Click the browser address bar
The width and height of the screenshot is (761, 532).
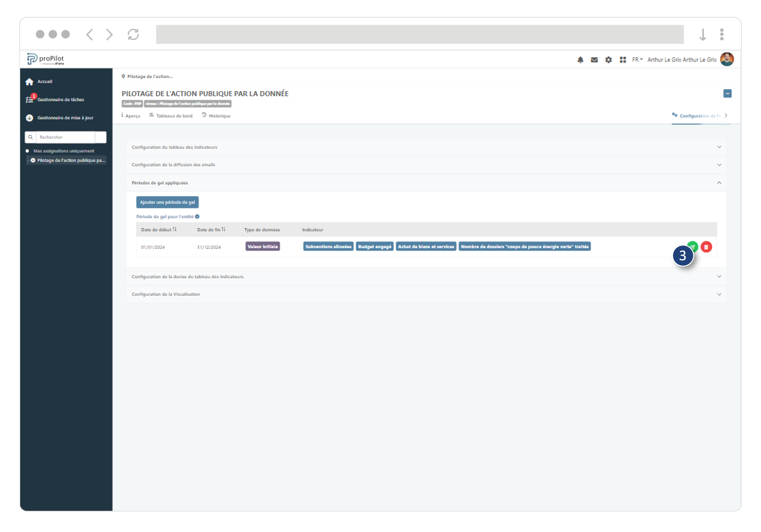click(x=420, y=34)
